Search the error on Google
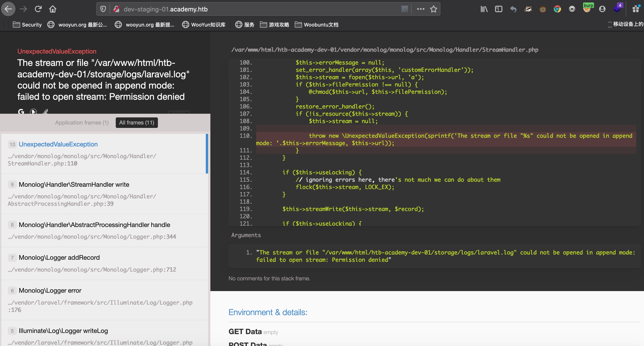 [21, 111]
